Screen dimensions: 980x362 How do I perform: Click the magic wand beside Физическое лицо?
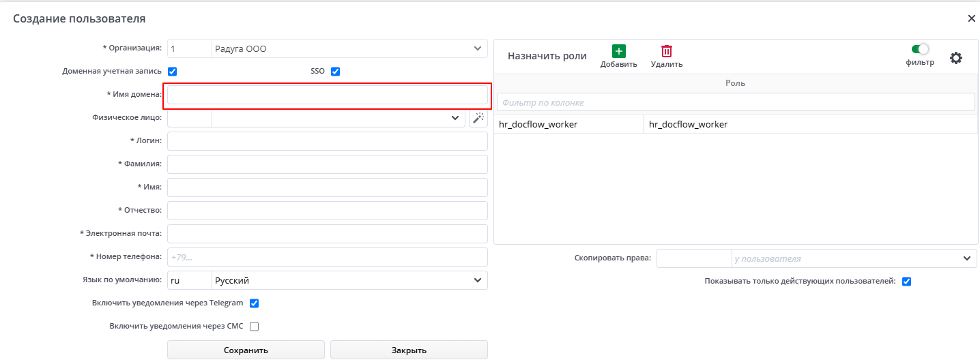478,118
